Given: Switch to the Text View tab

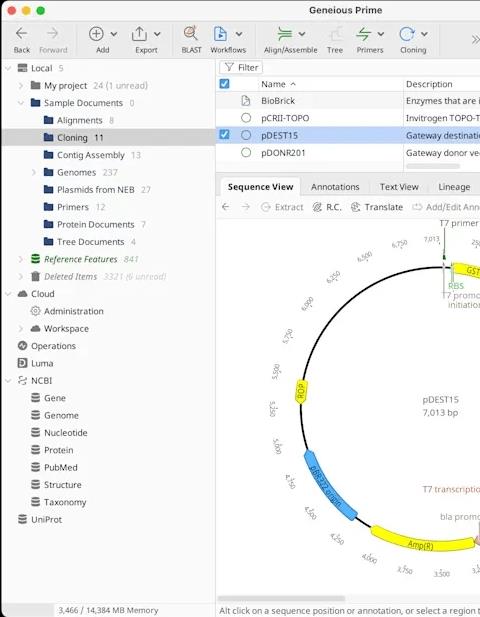Looking at the screenshot, I should tap(399, 187).
